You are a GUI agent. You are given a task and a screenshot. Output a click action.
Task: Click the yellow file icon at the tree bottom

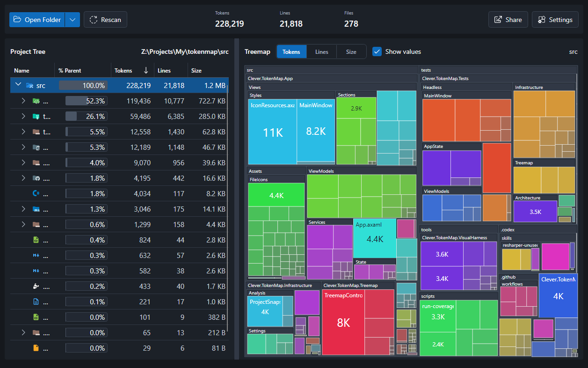pyautogui.click(x=36, y=348)
